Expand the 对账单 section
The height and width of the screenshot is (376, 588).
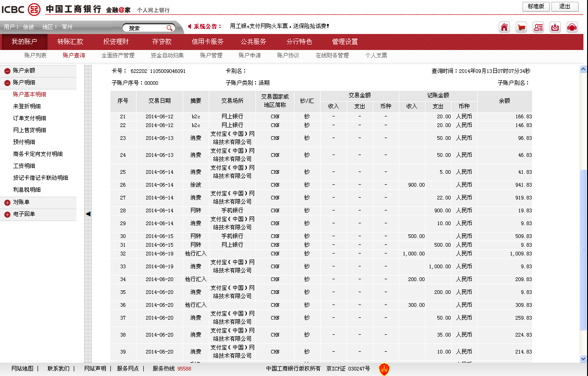(x=7, y=203)
